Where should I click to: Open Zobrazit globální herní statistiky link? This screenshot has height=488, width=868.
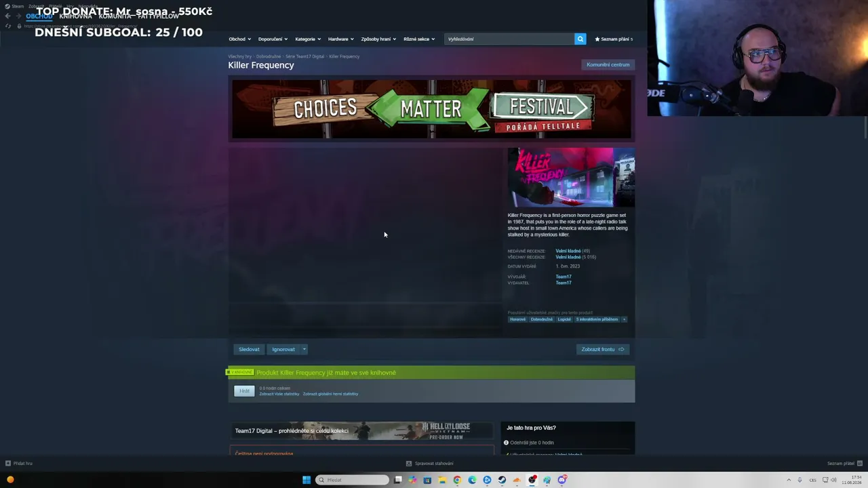[330, 394]
